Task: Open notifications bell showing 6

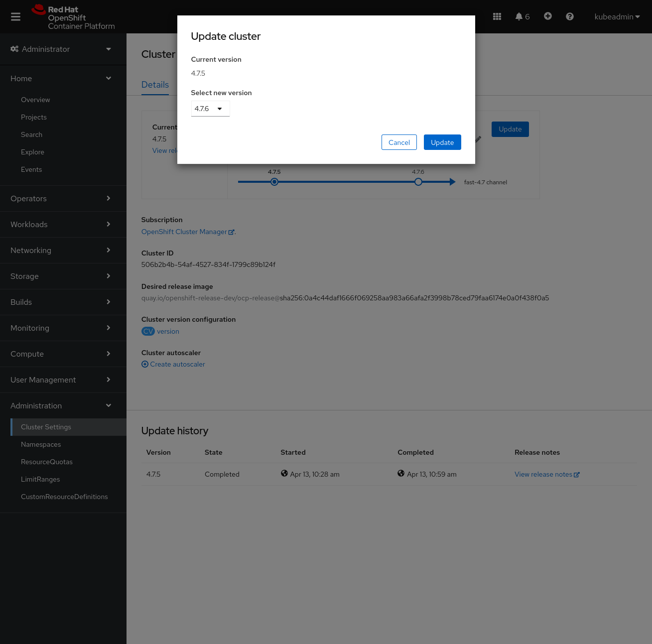Action: (x=522, y=16)
